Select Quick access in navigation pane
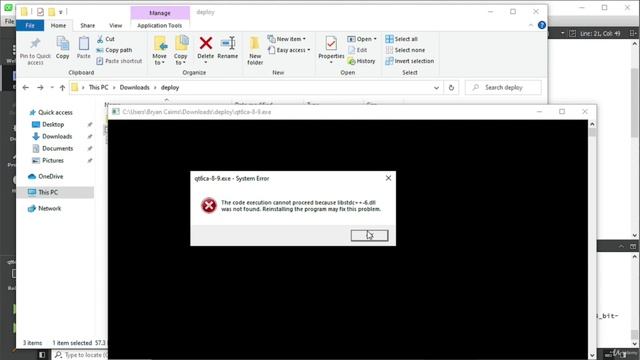 [x=55, y=112]
